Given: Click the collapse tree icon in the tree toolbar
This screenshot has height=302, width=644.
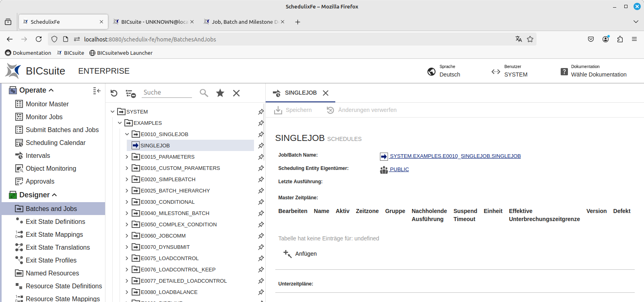Looking at the screenshot, I should [x=130, y=93].
